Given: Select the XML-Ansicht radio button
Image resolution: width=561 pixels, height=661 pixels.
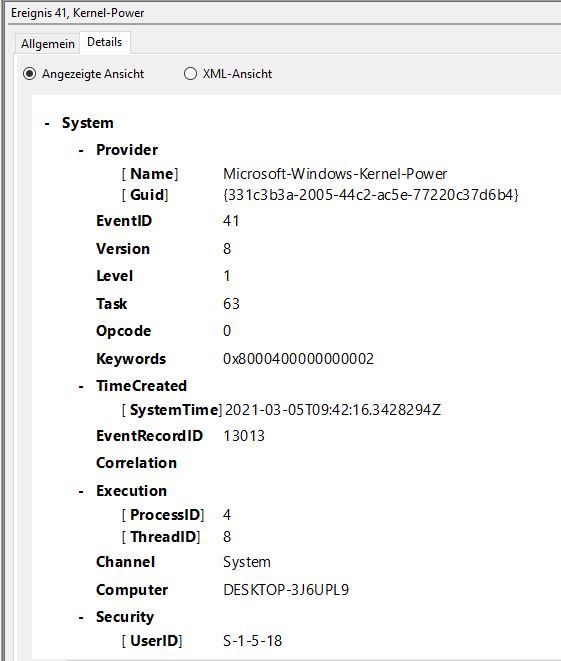Looking at the screenshot, I should coord(191,74).
